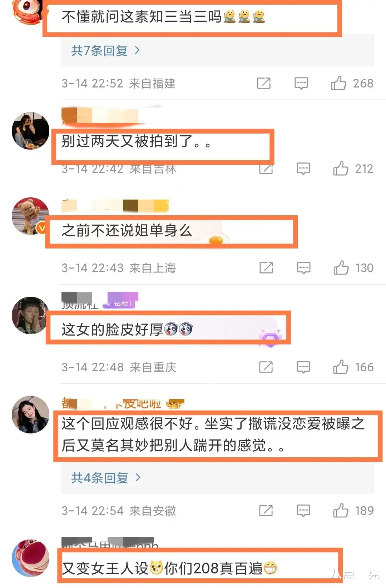Screen dimensions: 386x588
Task: Reply icon on the 安徽 comment
Action: [x=303, y=511]
